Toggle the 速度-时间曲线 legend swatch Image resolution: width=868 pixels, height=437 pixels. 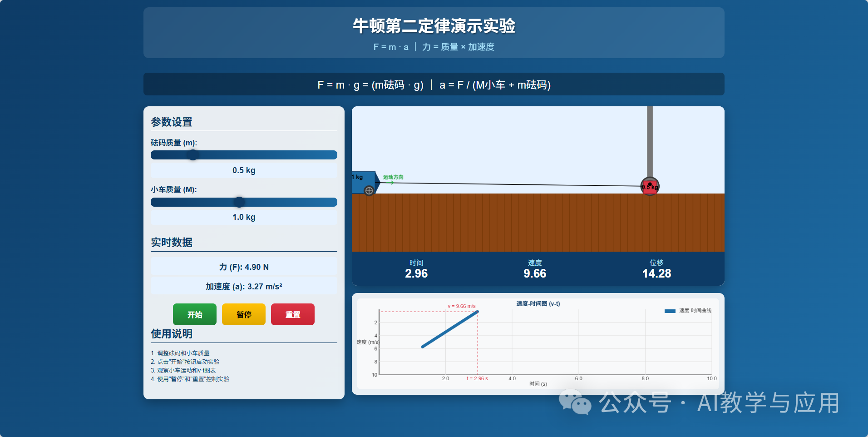(670, 311)
